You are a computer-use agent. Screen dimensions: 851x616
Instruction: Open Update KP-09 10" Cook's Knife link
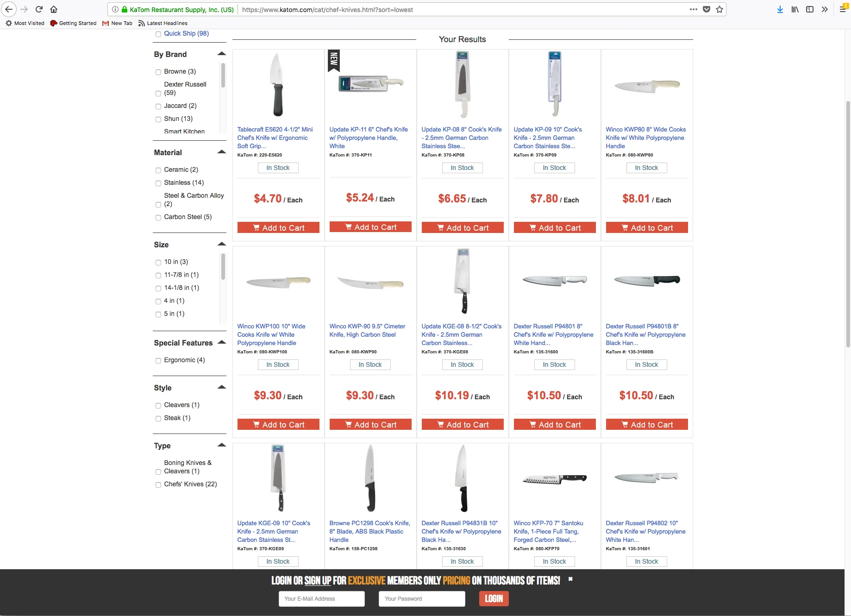pos(548,138)
